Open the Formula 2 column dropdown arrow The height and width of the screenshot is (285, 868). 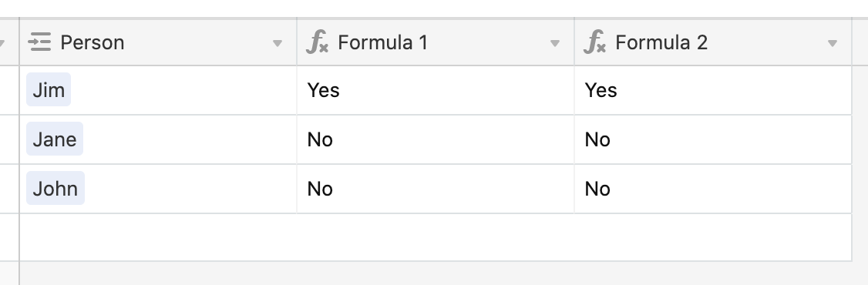(832, 44)
